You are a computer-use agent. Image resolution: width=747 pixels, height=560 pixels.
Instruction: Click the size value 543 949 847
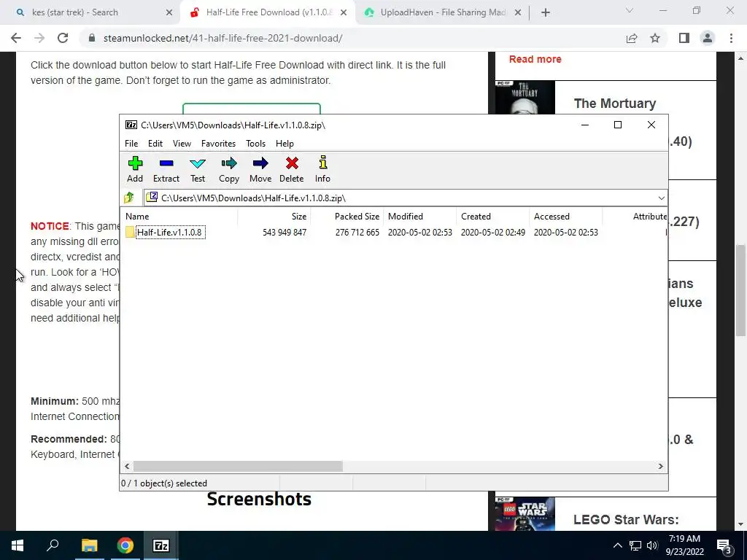point(285,233)
